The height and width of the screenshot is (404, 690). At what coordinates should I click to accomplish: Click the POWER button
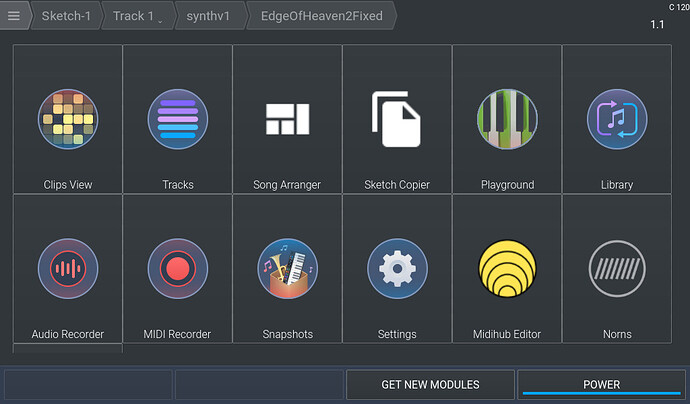click(x=601, y=385)
